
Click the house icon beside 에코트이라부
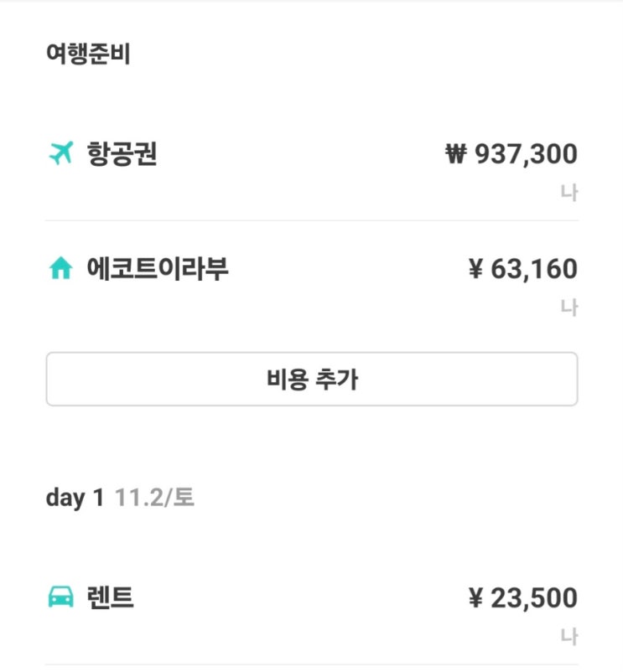coord(61,270)
